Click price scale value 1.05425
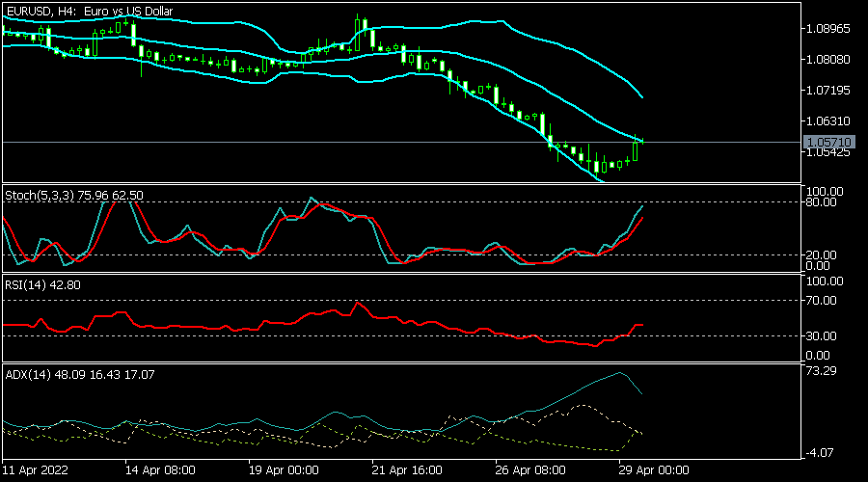This screenshot has height=482, width=868. [828, 152]
